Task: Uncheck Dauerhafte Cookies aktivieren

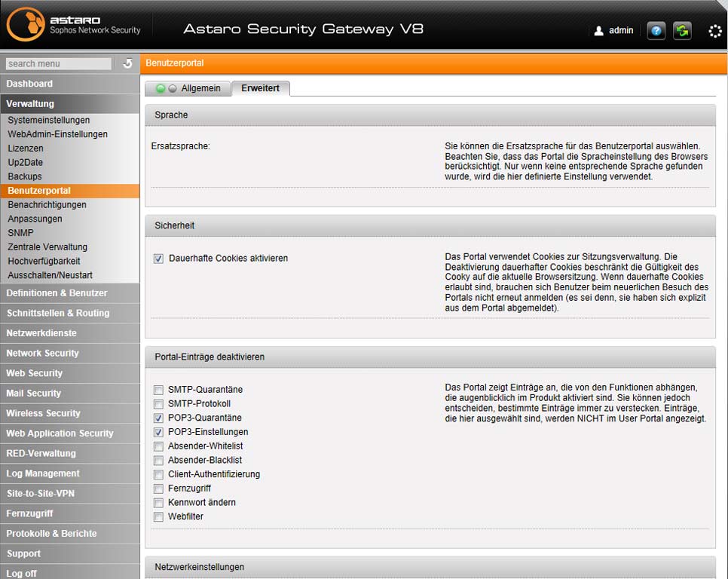Action: 158,259
